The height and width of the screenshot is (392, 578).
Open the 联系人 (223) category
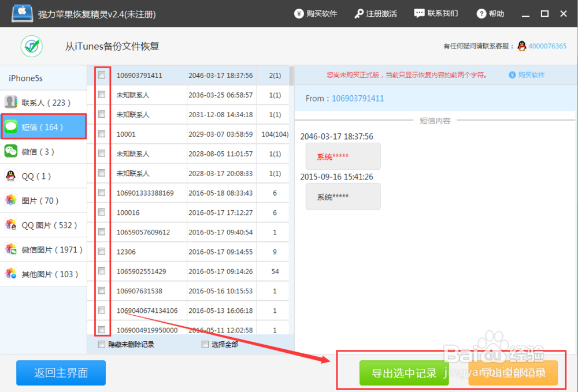(43, 102)
